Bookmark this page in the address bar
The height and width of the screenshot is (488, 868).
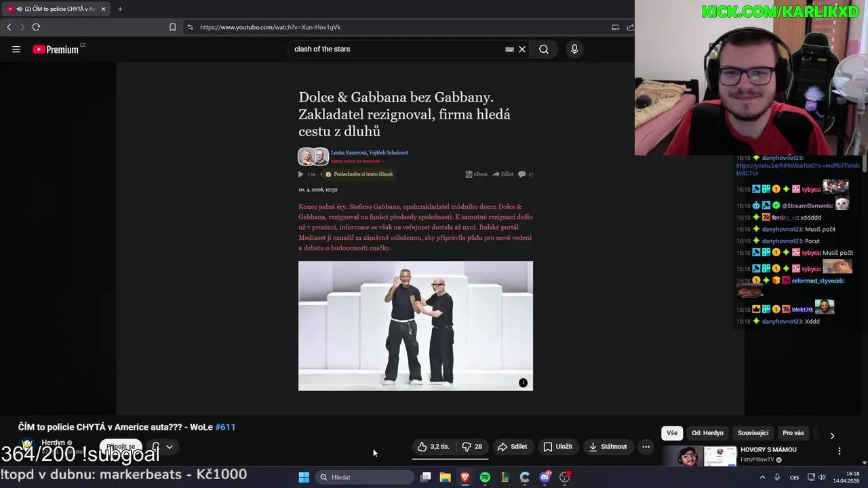(x=172, y=27)
